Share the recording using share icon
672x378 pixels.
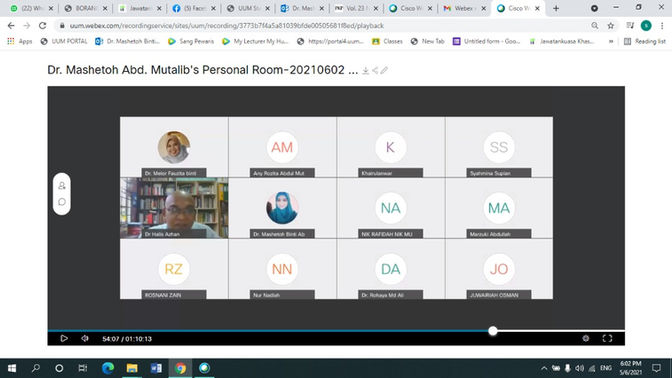coord(375,71)
